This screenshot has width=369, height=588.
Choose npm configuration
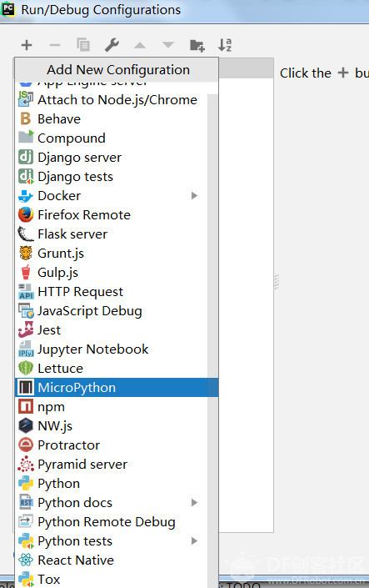pos(111,406)
